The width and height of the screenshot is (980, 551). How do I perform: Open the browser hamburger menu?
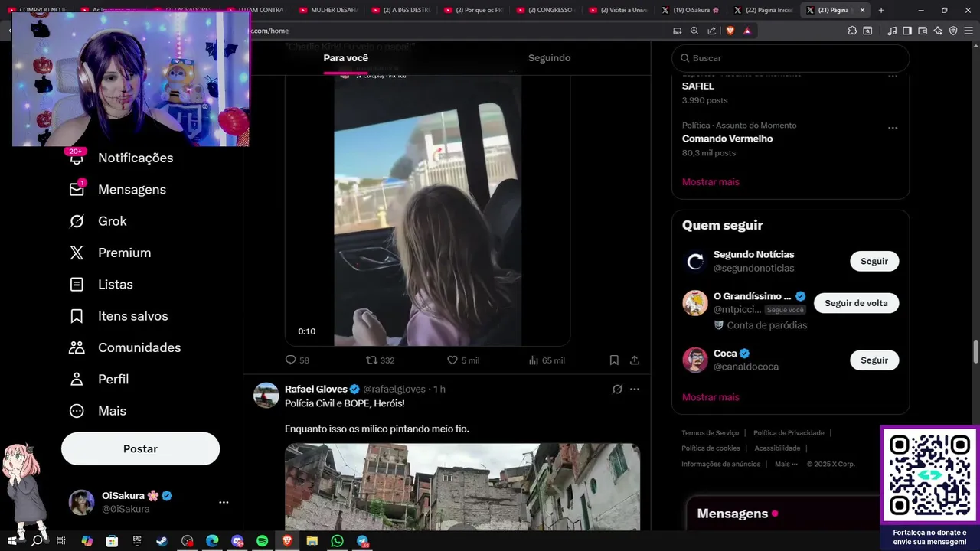[x=969, y=31]
